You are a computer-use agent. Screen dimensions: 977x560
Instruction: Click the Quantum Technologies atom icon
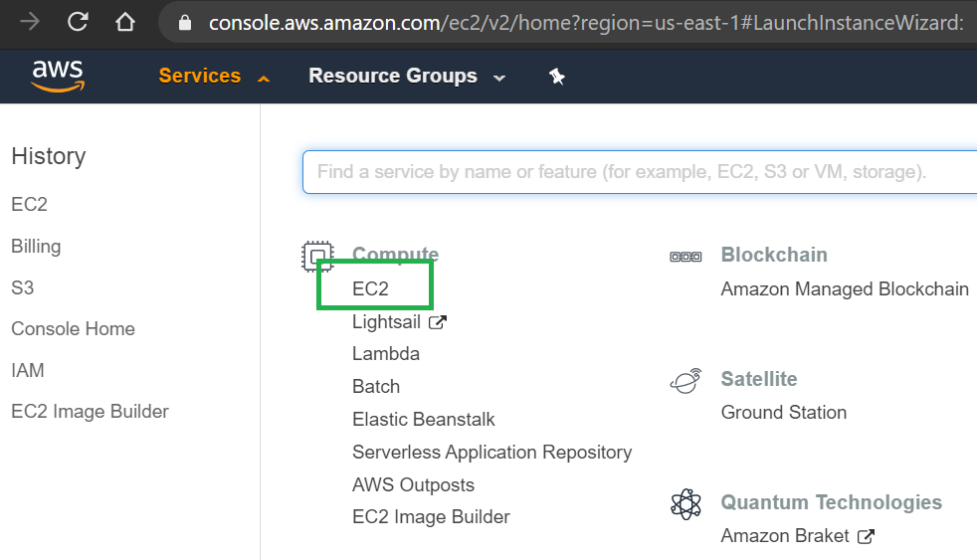[685, 503]
